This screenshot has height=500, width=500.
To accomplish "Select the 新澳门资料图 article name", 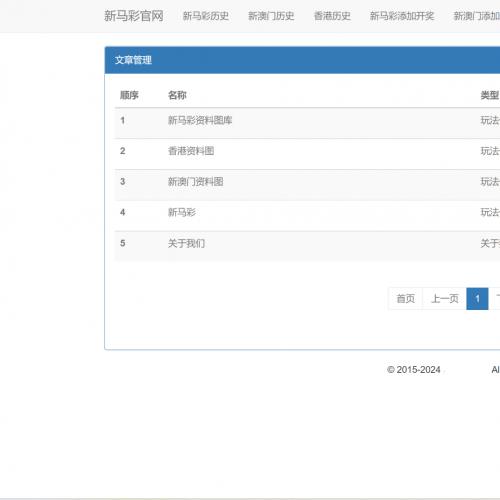I will point(196,182).
